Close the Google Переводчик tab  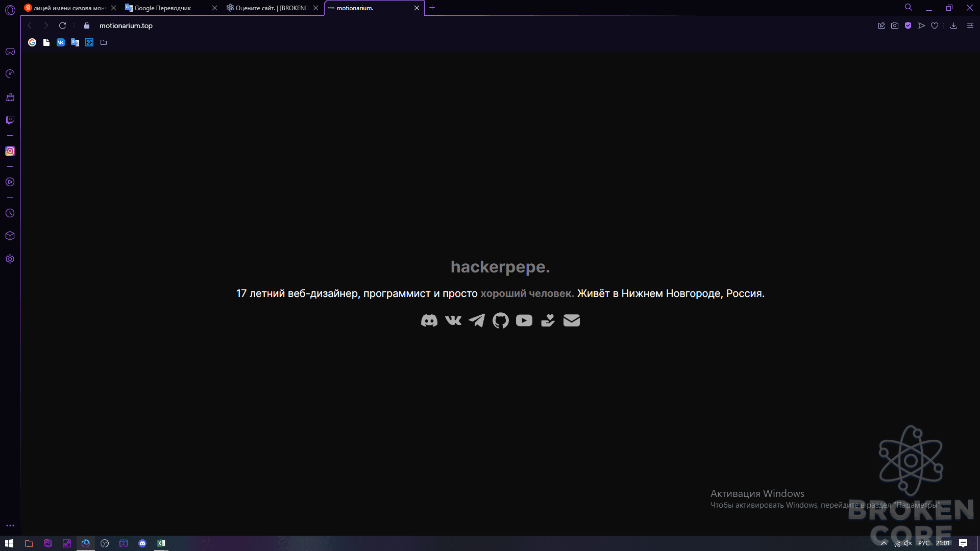(x=214, y=8)
